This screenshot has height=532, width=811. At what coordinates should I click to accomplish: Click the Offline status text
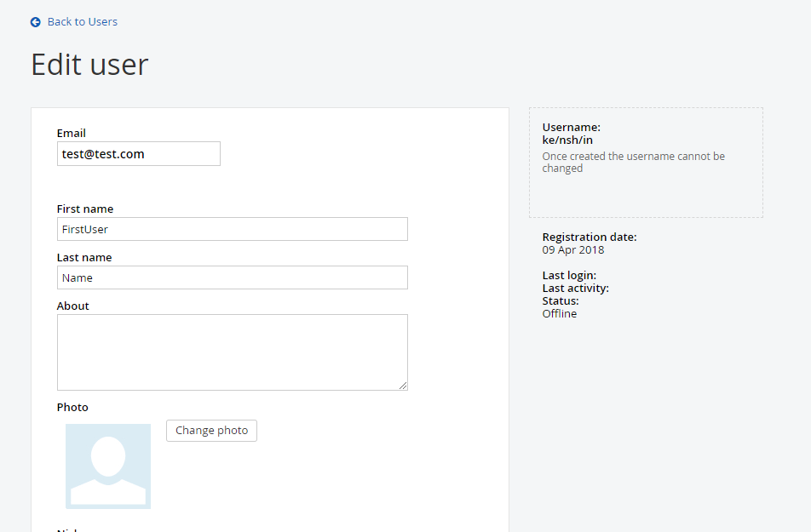560,314
